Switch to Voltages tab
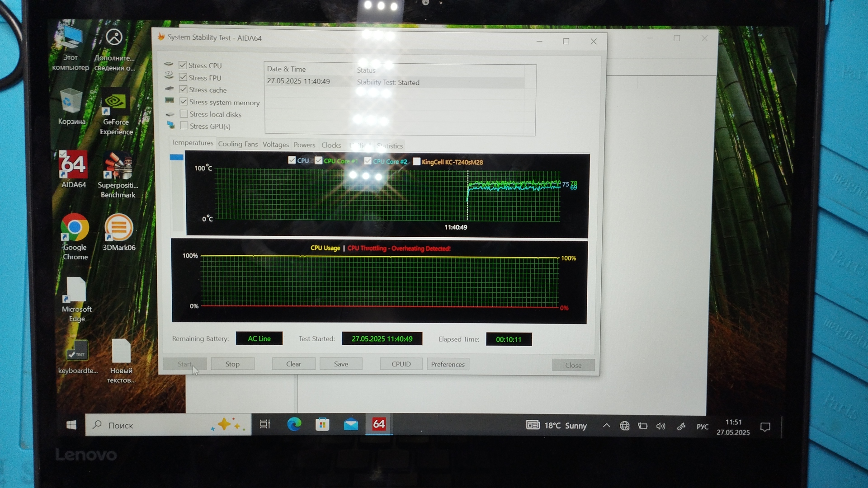The width and height of the screenshot is (868, 488). [275, 145]
